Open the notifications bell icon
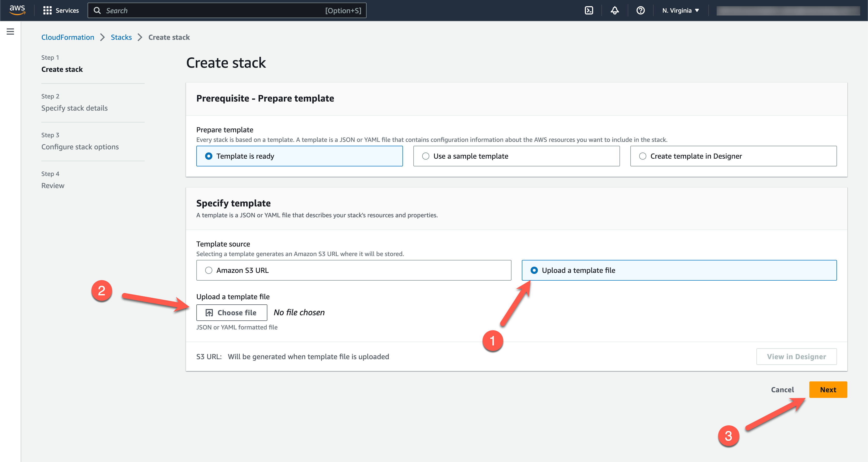 coord(615,10)
